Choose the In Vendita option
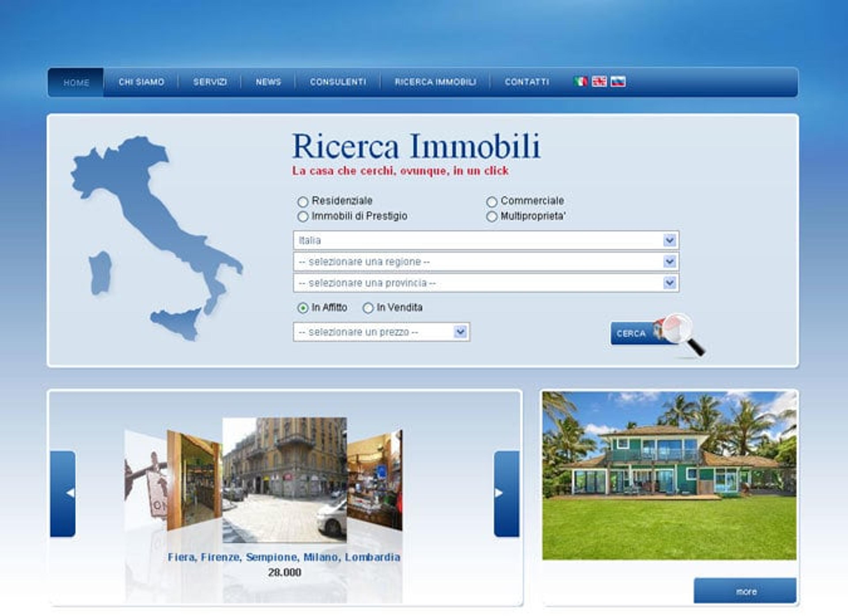 point(368,308)
